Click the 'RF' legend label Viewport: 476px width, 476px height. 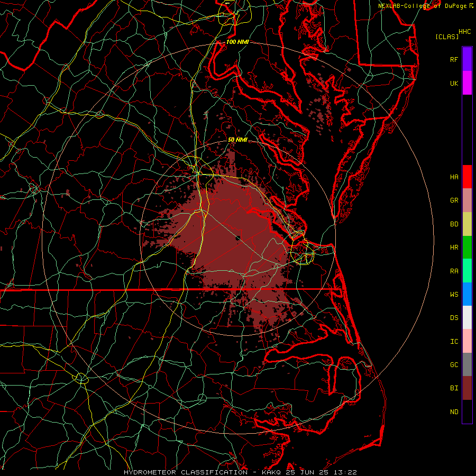pyautogui.click(x=454, y=59)
